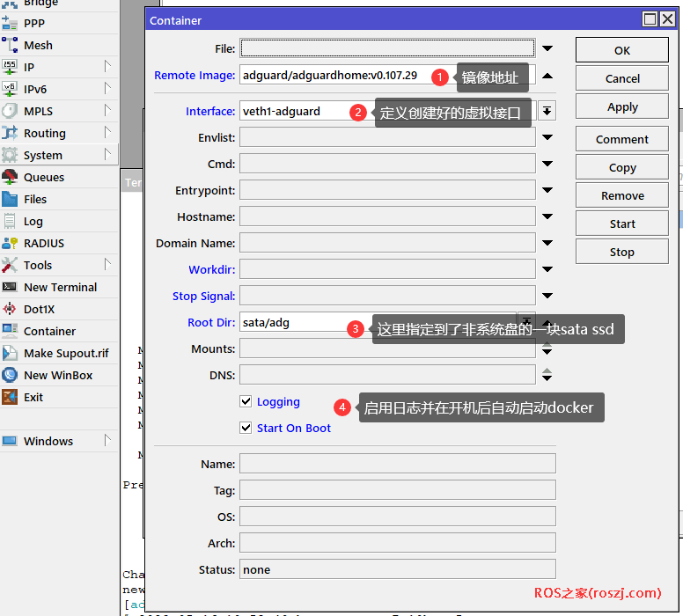Click the IP menu icon
The image size is (683, 616).
(x=10, y=67)
